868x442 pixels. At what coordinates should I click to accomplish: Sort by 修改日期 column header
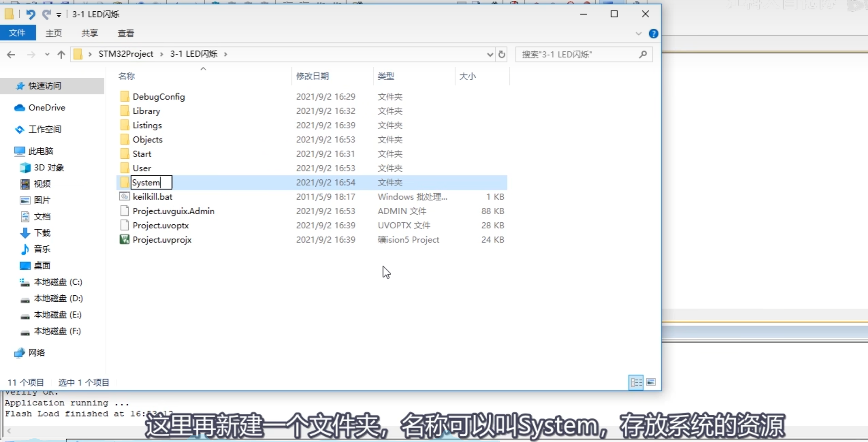point(312,76)
